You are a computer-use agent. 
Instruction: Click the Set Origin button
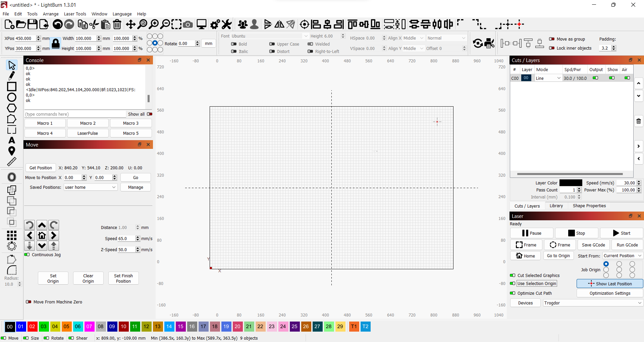(53, 278)
